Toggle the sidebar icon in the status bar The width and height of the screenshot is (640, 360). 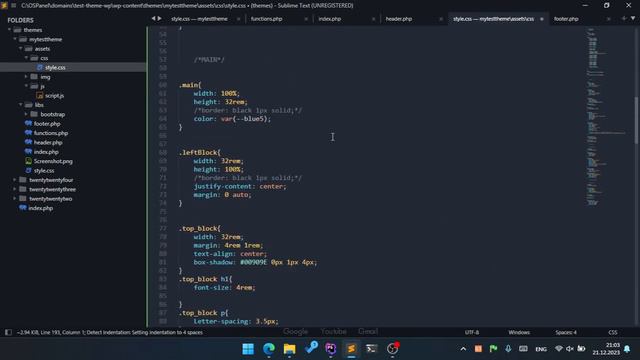pos(8,332)
